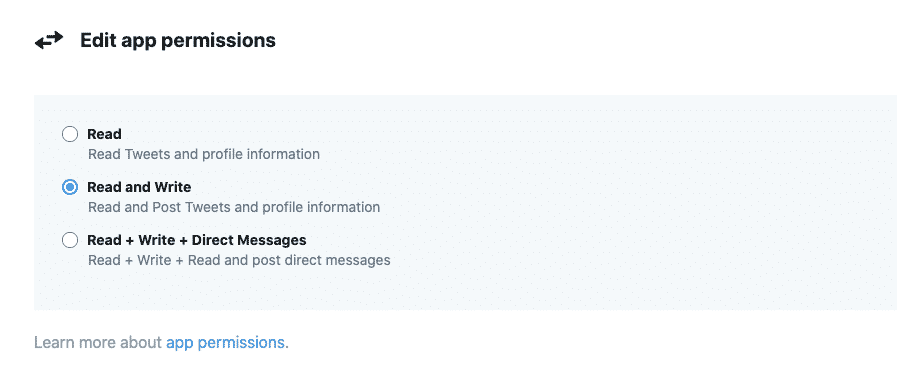Click the Edit app permissions heading
Screen dimensions: 909x380
(178, 41)
